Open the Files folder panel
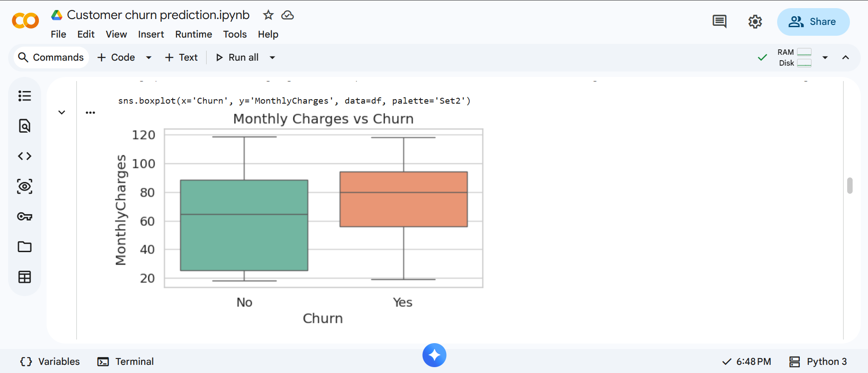868x373 pixels. coord(24,247)
